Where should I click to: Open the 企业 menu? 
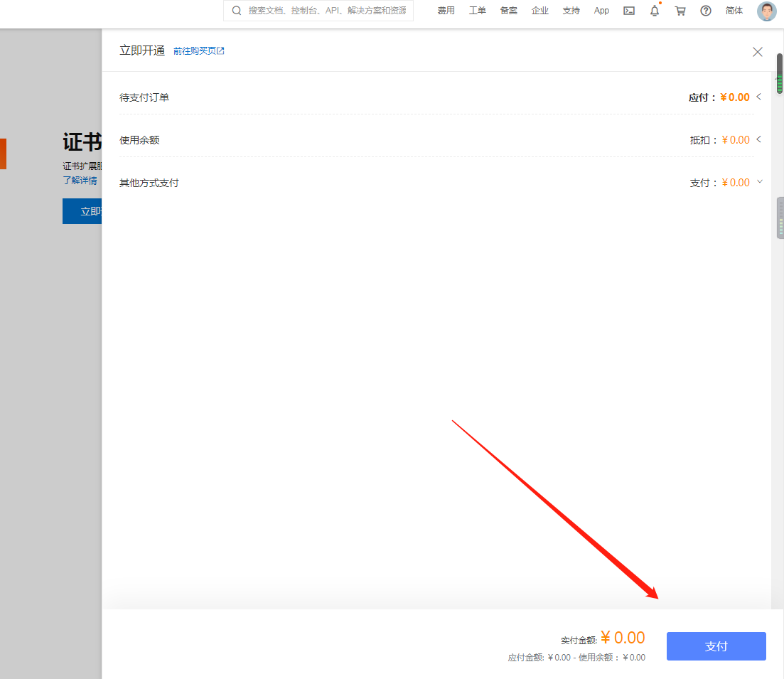540,11
